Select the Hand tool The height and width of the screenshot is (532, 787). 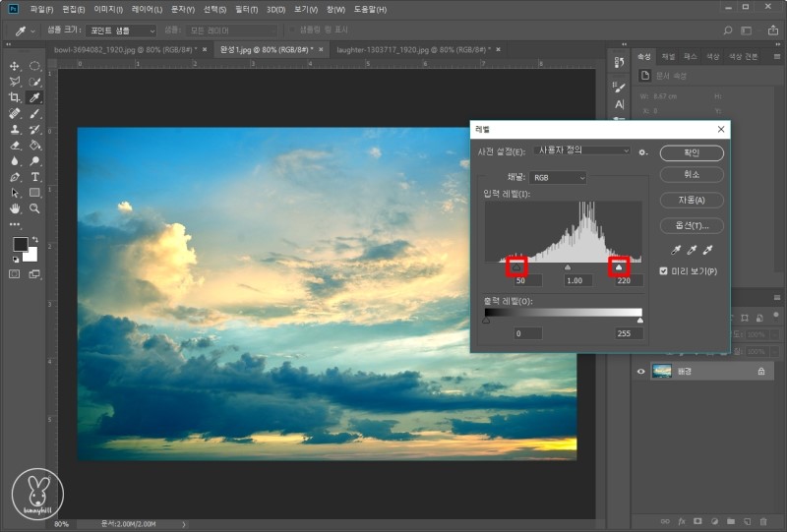[15, 208]
